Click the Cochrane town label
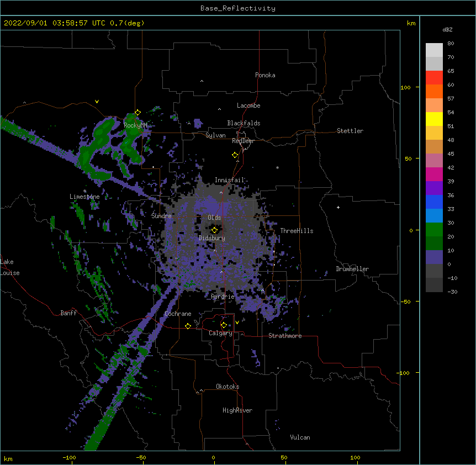The height and width of the screenshot is (465, 476). point(178,314)
